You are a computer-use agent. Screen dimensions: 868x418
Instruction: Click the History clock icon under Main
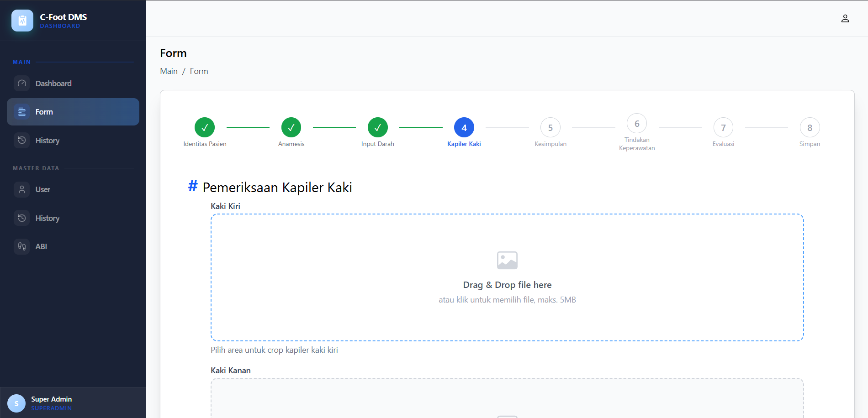[21, 141]
